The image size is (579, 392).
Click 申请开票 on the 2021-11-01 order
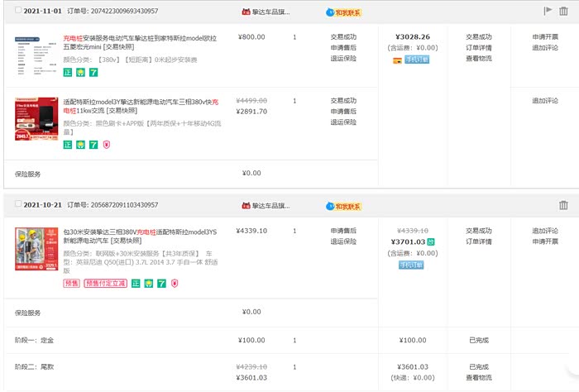coord(545,37)
